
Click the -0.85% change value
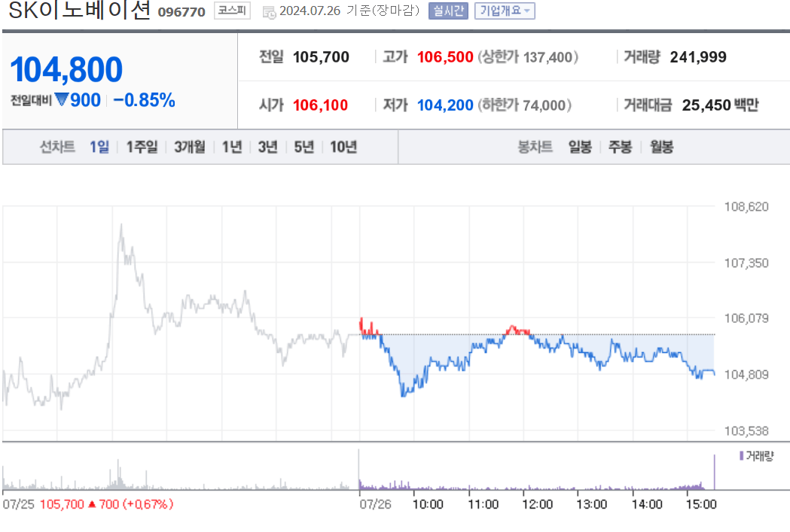(144, 100)
